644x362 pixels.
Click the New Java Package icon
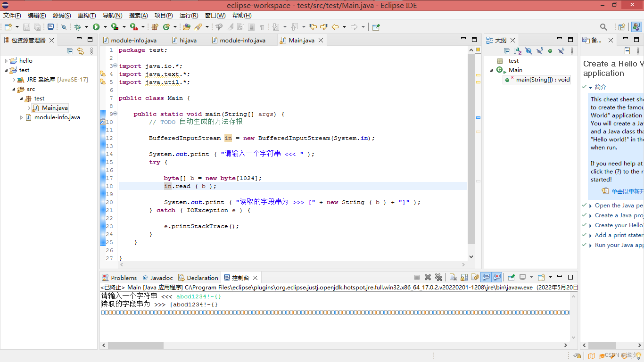click(x=155, y=27)
